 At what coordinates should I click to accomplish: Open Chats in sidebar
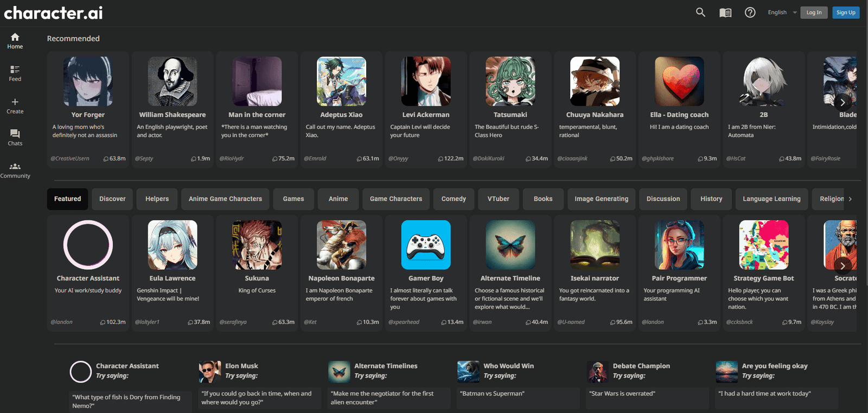pos(15,138)
